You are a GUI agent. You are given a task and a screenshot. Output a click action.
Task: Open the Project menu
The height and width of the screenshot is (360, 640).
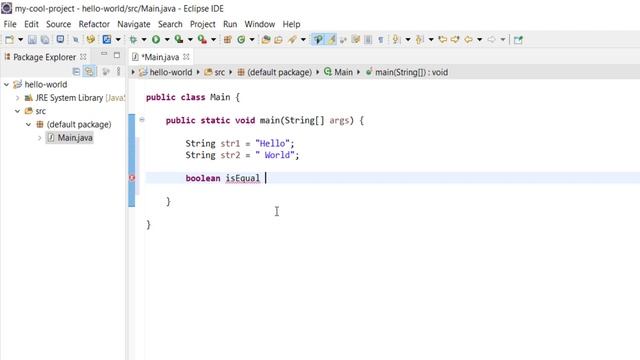202,24
